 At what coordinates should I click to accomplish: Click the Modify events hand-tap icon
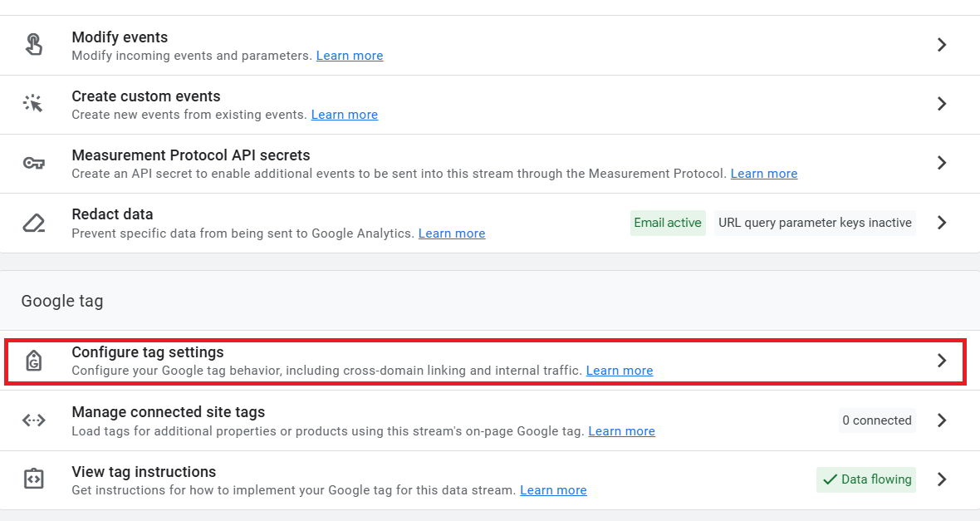(x=34, y=44)
